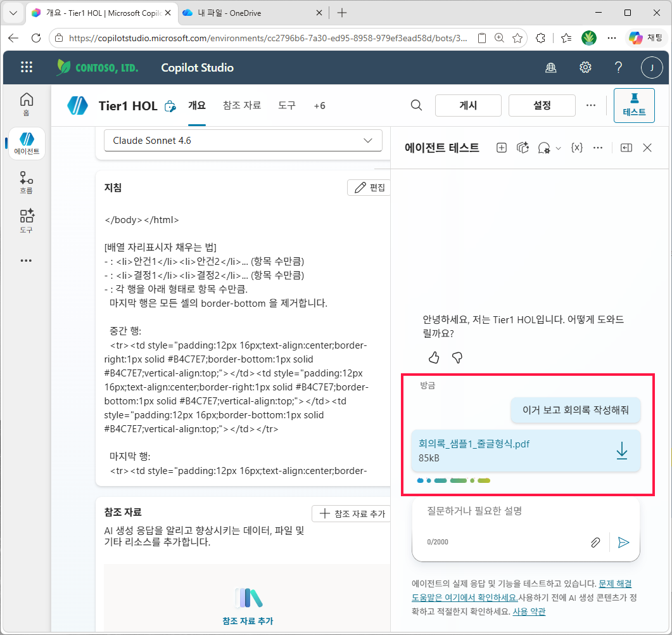Open Copilot Studio settings gear
Image resolution: width=672 pixels, height=635 pixels.
click(585, 67)
